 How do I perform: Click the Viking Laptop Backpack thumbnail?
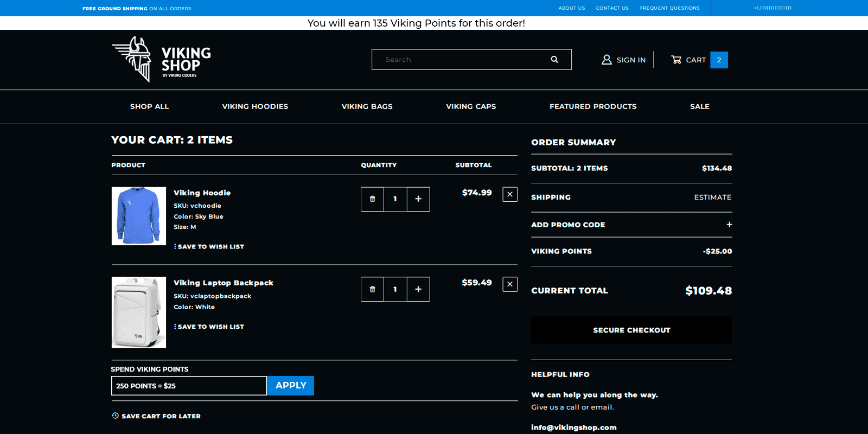click(x=139, y=312)
